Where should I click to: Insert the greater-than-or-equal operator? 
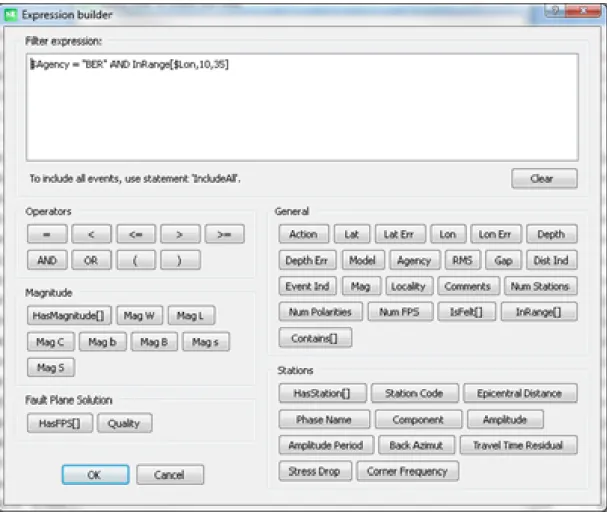(225, 234)
